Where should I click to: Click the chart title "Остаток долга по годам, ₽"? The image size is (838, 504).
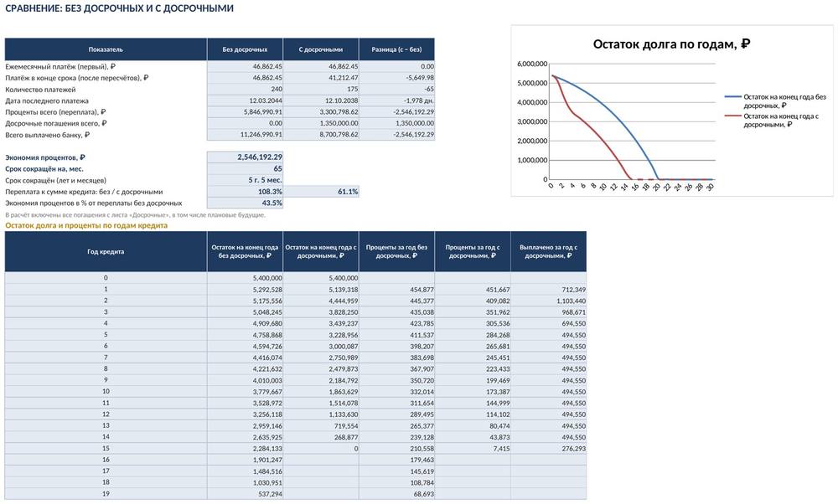pos(672,44)
